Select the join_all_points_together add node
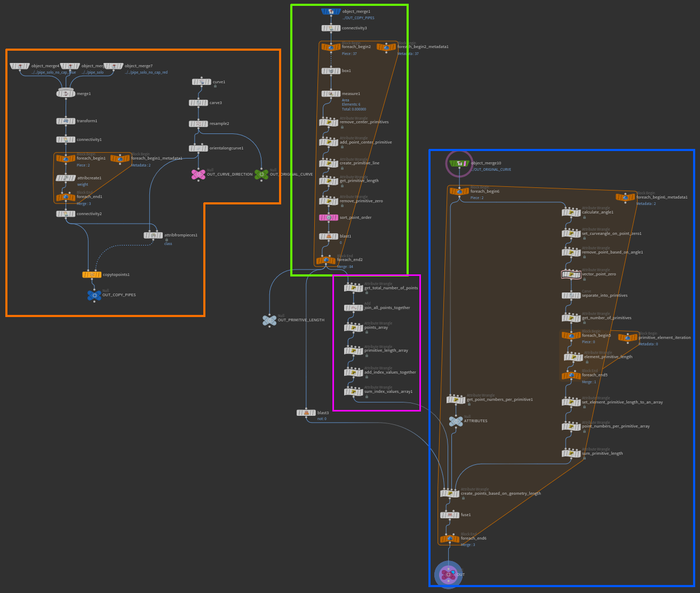This screenshot has width=700, height=593. coord(353,308)
